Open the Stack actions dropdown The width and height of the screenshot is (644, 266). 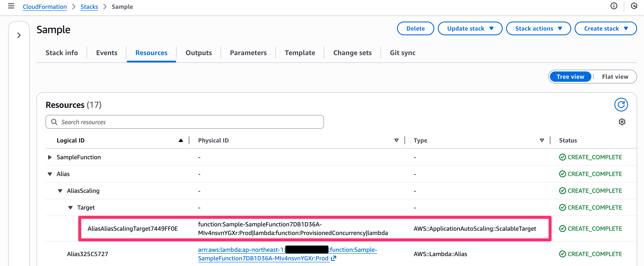[538, 29]
